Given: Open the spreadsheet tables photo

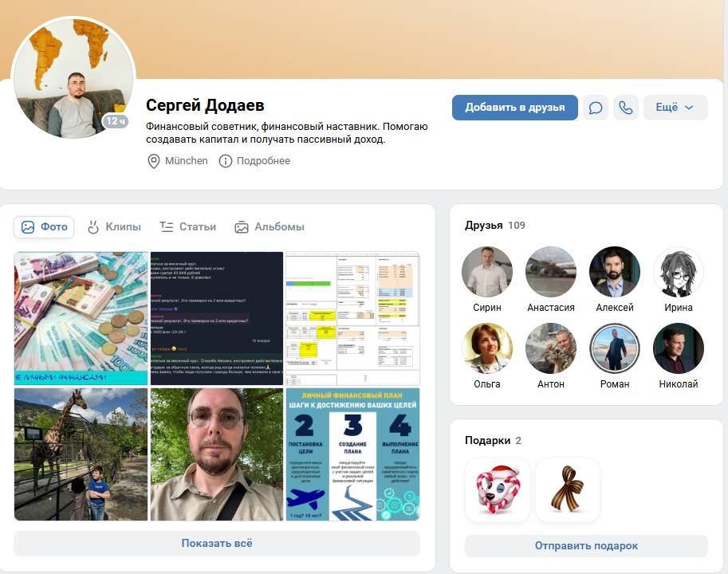Looking at the screenshot, I should (353, 318).
